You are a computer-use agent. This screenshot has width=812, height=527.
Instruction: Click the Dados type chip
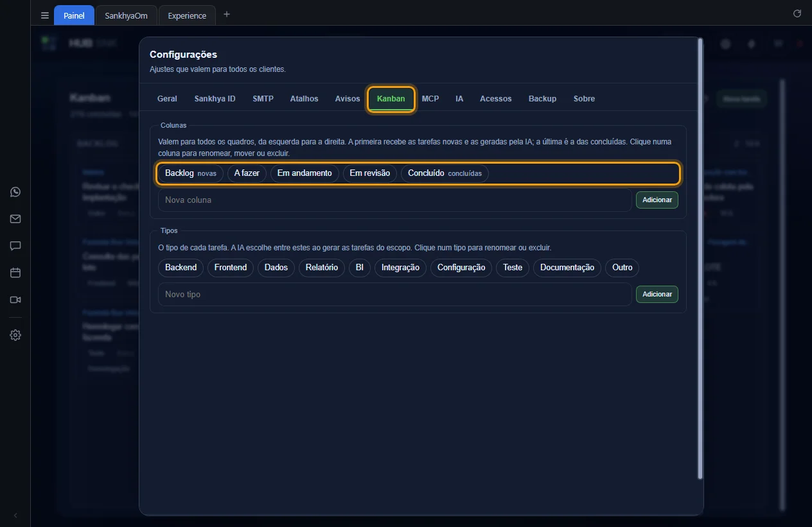click(x=276, y=268)
